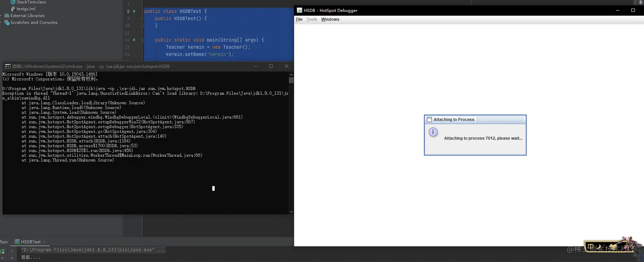This screenshot has height=262, width=644.
Task: Collapse fold marker at line 9 constructor
Action: click(x=141, y=18)
